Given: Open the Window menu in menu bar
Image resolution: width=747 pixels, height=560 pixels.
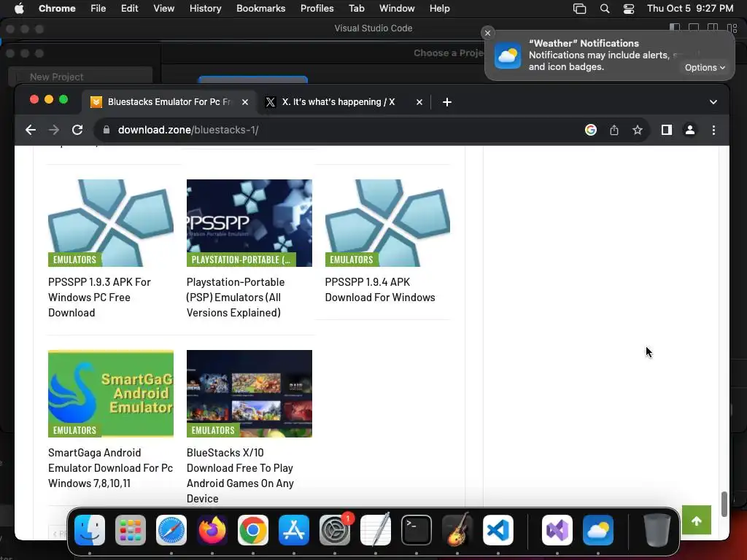Looking at the screenshot, I should click(x=397, y=9).
